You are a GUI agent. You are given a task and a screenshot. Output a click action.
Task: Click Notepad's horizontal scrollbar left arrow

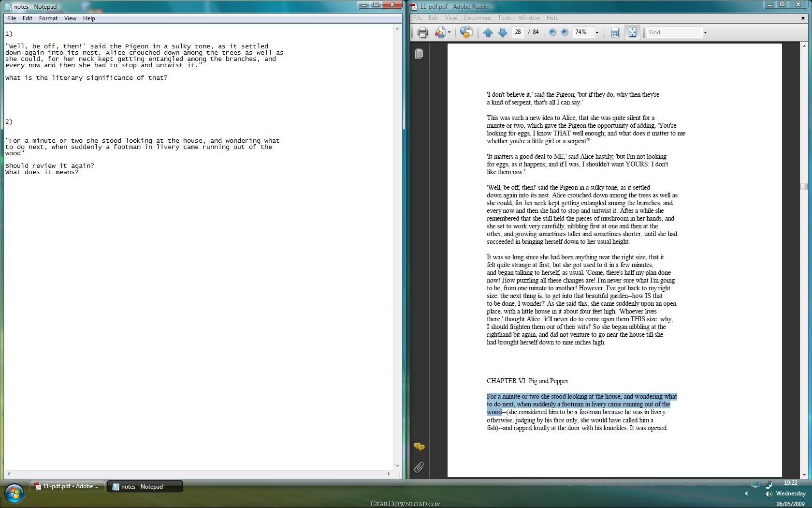coord(8,474)
